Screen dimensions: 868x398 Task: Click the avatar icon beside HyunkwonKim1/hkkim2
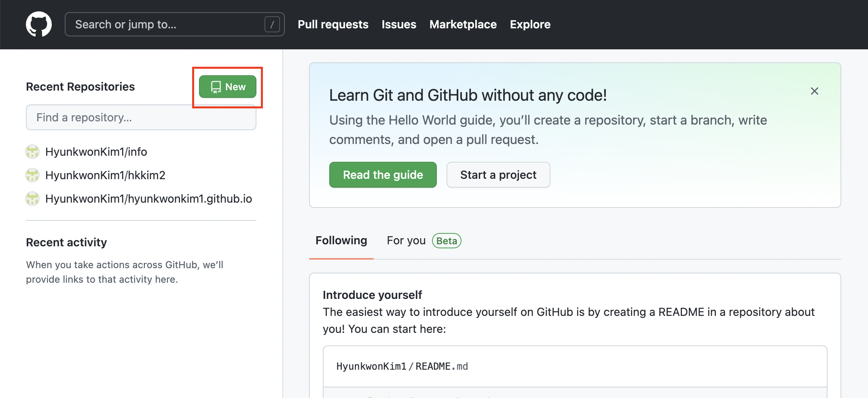click(x=32, y=175)
